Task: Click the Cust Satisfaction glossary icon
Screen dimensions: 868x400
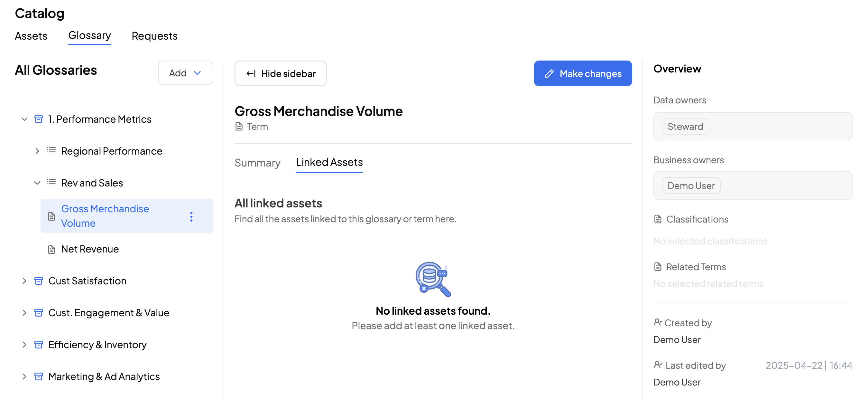Action: [x=39, y=281]
